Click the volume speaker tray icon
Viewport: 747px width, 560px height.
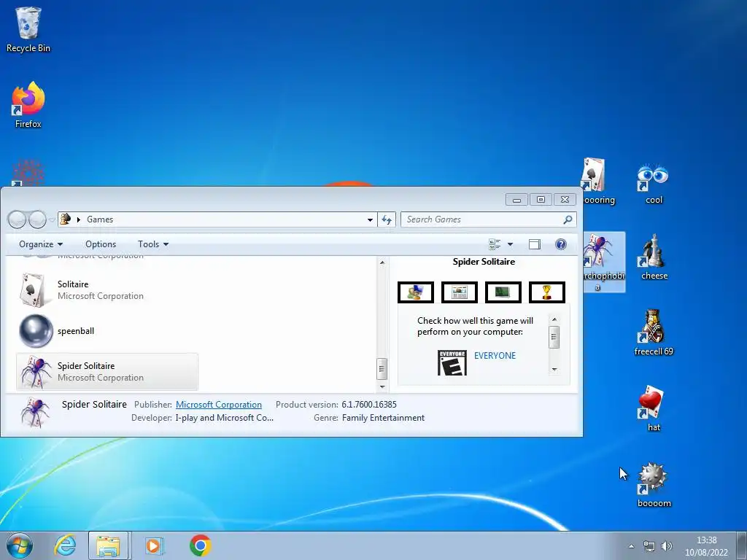coord(667,546)
